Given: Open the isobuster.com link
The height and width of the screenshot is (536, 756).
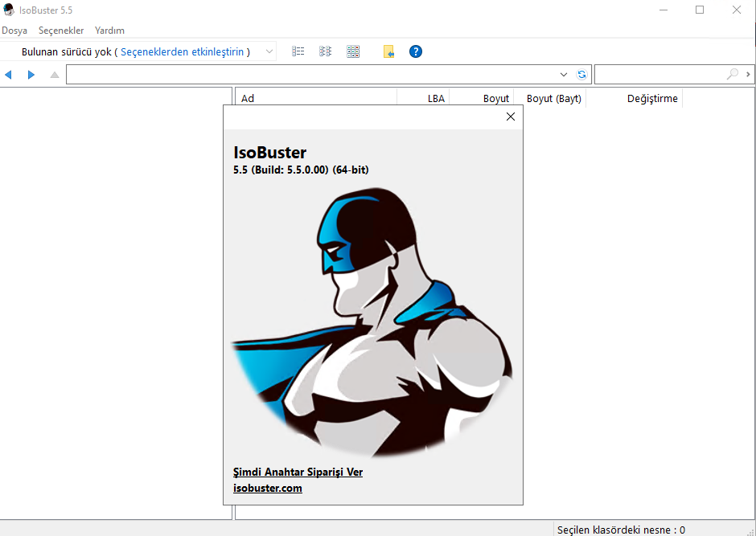Looking at the screenshot, I should 267,488.
